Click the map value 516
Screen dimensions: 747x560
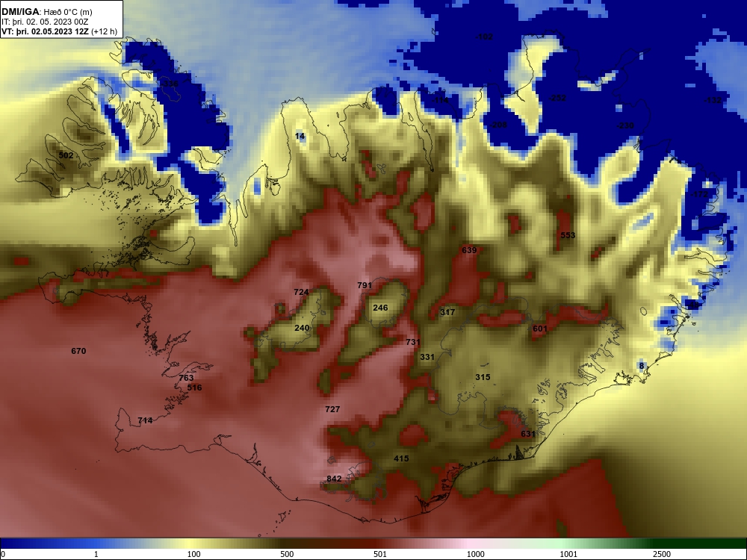tap(194, 388)
